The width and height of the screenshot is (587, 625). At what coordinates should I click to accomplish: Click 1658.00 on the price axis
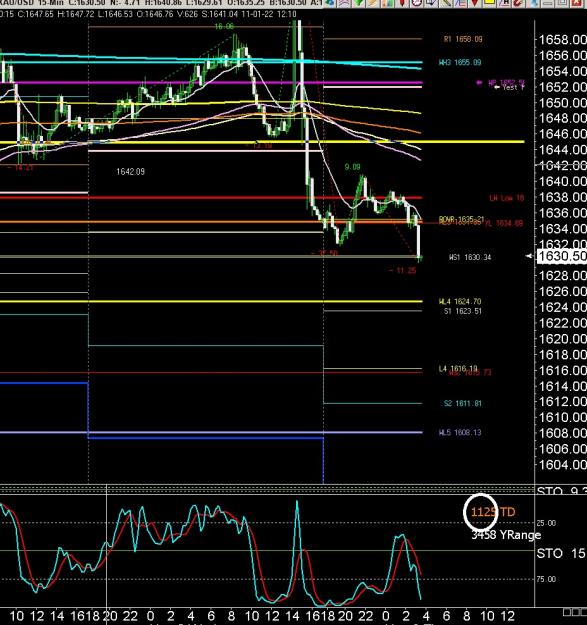tap(562, 39)
